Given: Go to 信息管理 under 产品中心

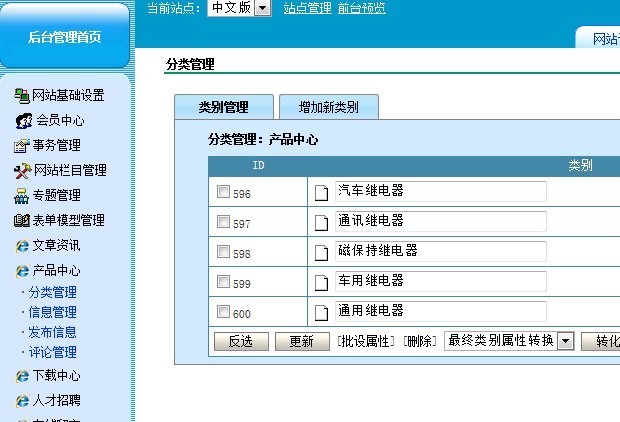Looking at the screenshot, I should click(52, 312).
